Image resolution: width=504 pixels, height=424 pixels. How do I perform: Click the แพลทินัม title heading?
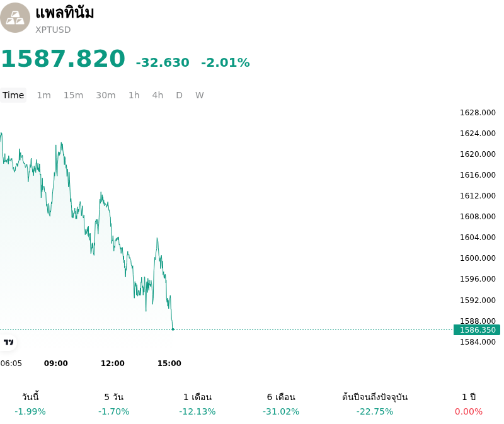65,13
